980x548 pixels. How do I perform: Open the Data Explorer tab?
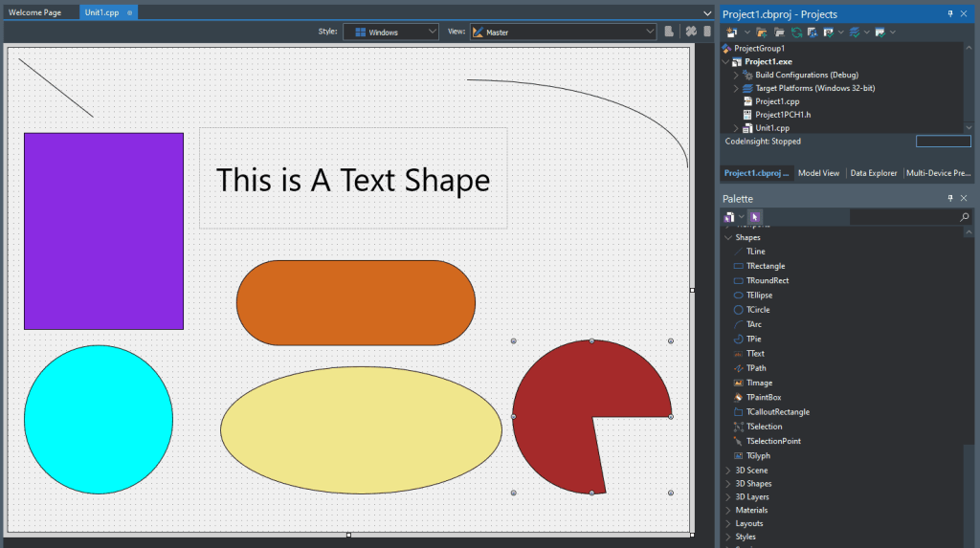873,173
